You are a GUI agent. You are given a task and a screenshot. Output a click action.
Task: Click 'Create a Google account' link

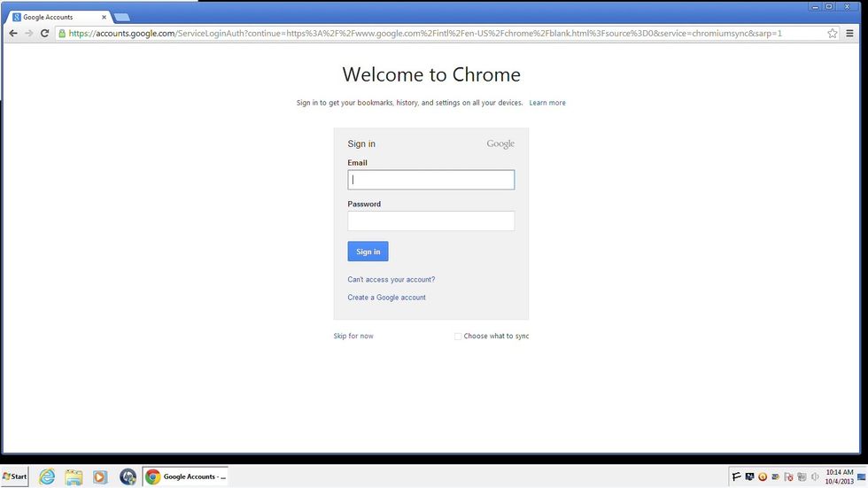point(386,298)
